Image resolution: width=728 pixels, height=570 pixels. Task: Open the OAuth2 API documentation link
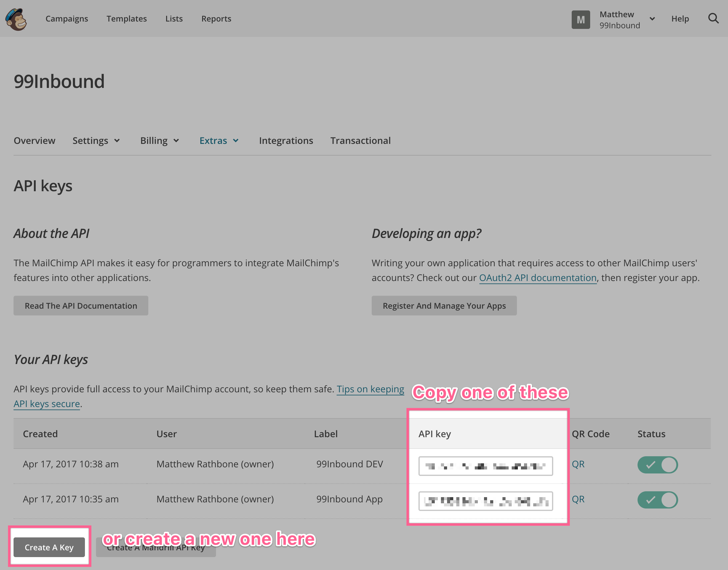537,277
